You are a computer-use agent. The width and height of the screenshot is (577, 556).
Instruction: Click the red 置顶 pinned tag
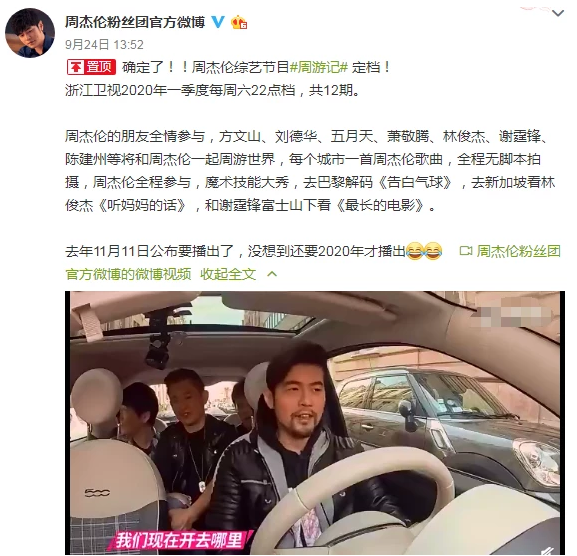[x=91, y=67]
